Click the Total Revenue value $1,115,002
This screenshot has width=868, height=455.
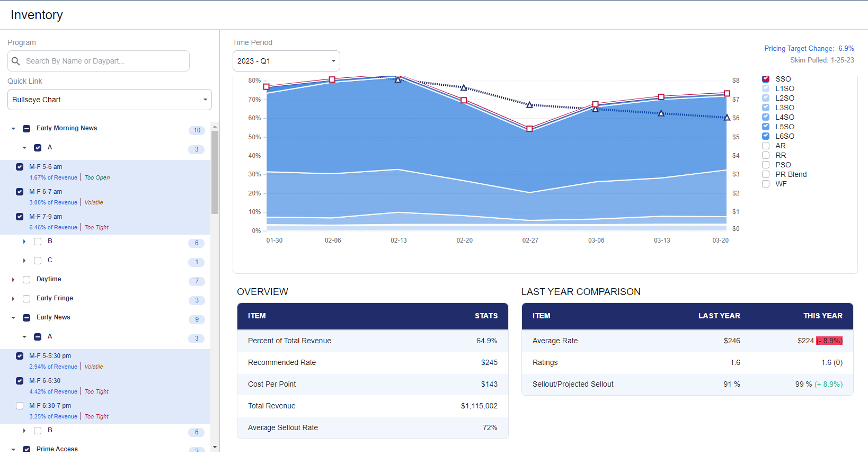tap(479, 406)
